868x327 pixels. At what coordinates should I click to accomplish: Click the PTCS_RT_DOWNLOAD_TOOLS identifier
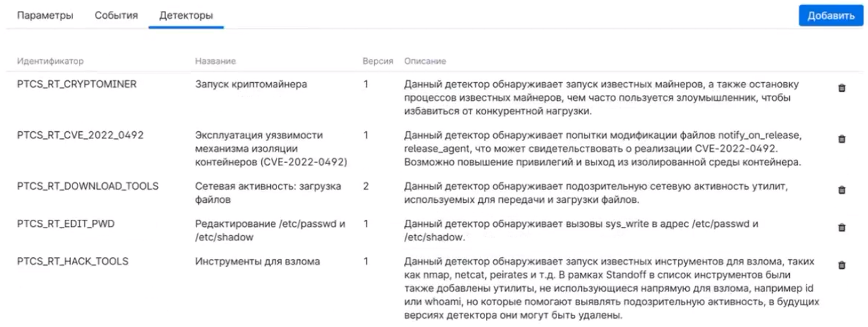point(88,186)
